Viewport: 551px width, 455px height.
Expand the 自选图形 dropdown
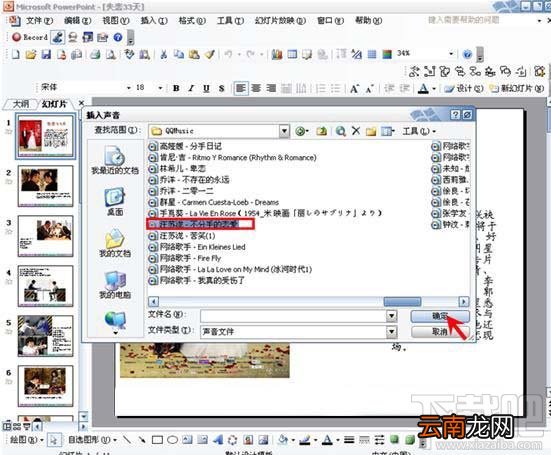pyautogui.click(x=92, y=440)
